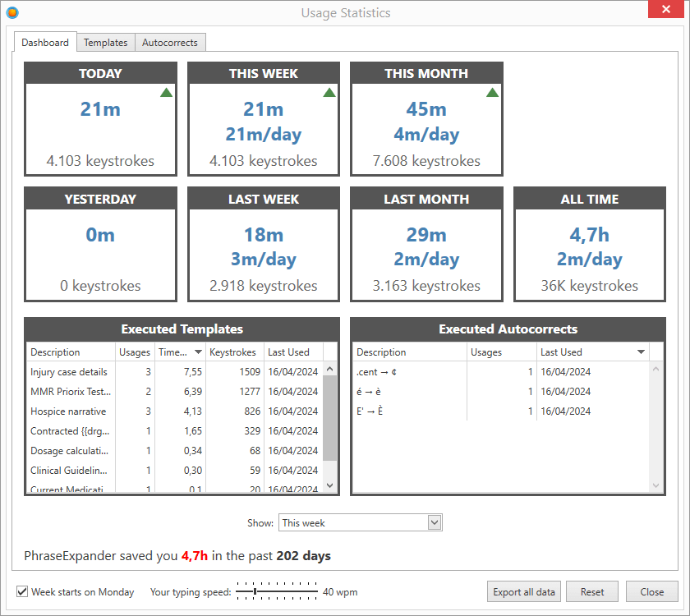Click the green trend arrow in THIS MONTH card
The height and width of the screenshot is (616, 690).
pos(492,92)
